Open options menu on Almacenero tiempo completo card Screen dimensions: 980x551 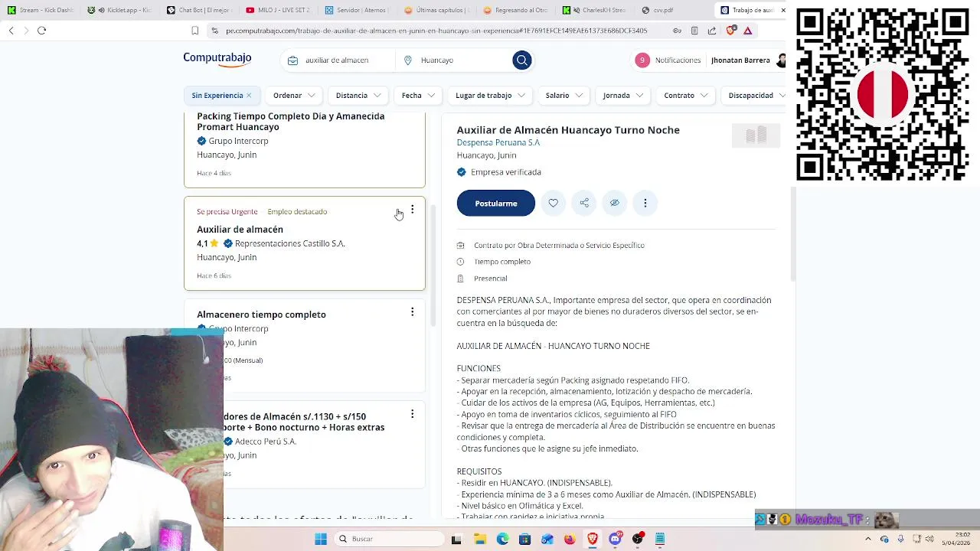point(412,311)
